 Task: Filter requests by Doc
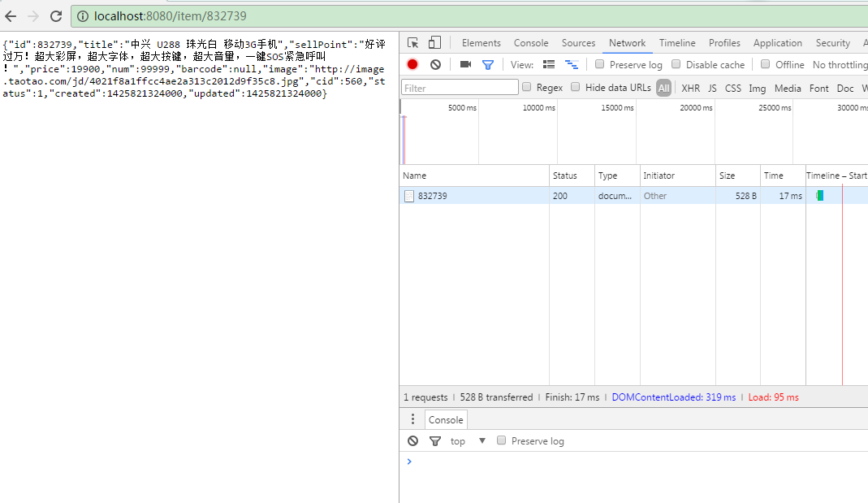pos(844,88)
